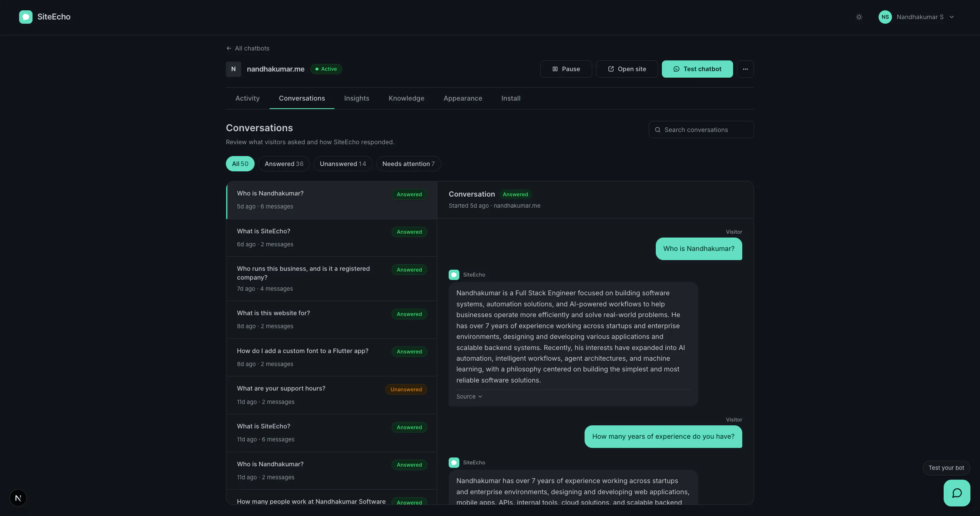Click the chat icon in Test chatbot button
Screen dimensions: 980x516
click(x=676, y=69)
